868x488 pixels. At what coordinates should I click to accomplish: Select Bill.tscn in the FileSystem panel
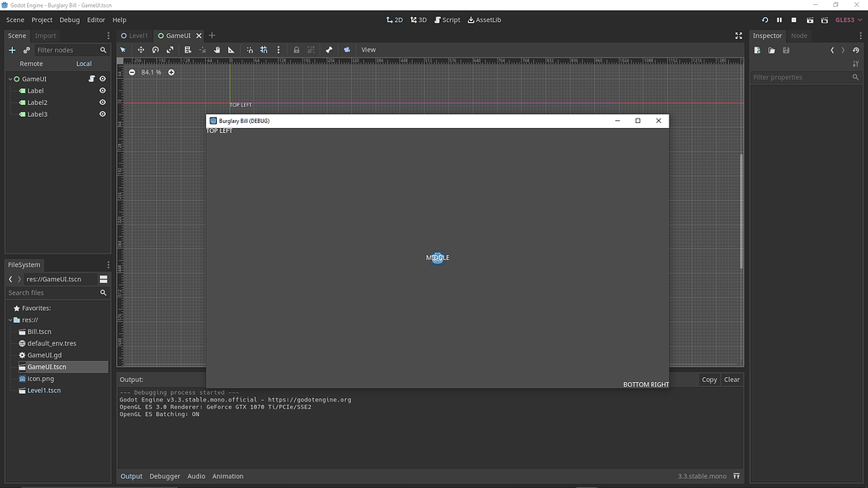click(39, 331)
